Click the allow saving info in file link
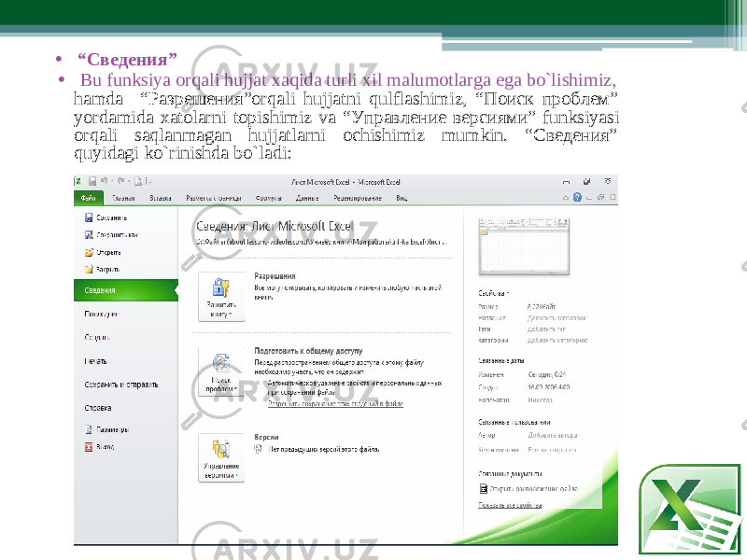Viewport: 747px width, 560px height. (336, 404)
